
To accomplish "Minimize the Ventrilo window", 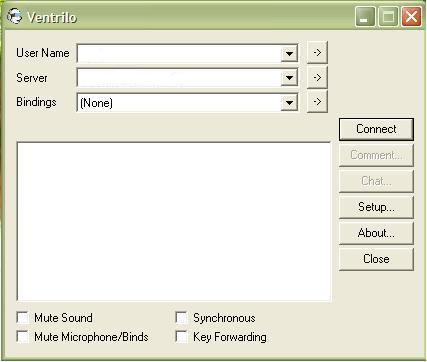I will pyautogui.click(x=365, y=16).
